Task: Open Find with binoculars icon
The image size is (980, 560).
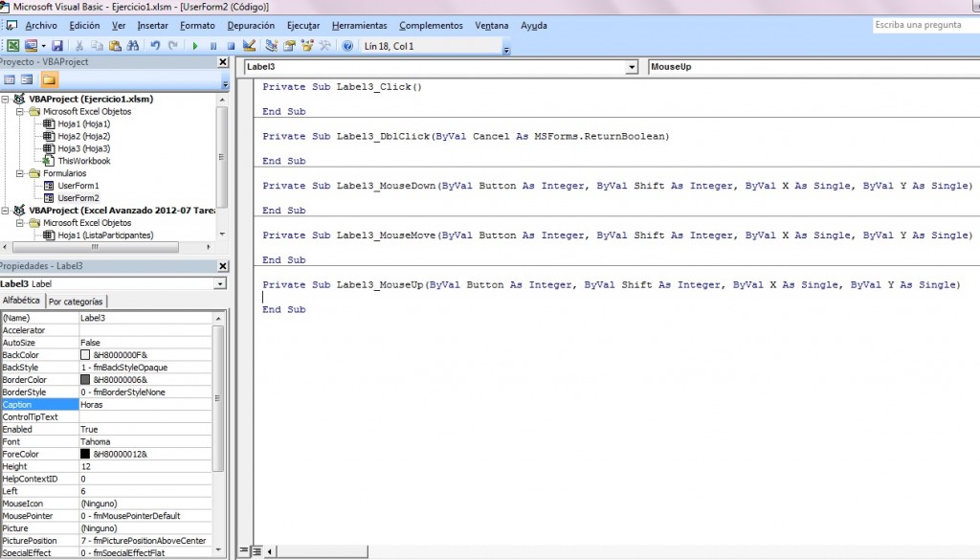Action: (132, 46)
